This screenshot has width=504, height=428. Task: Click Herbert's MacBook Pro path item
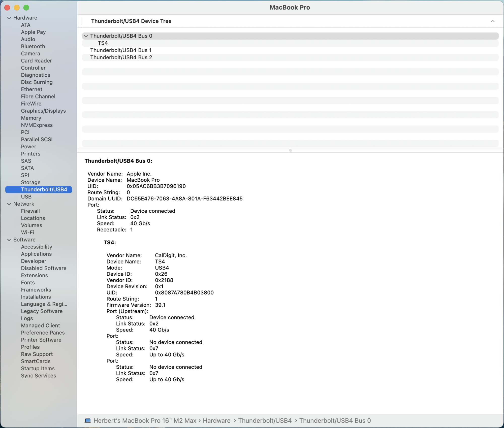(145, 420)
